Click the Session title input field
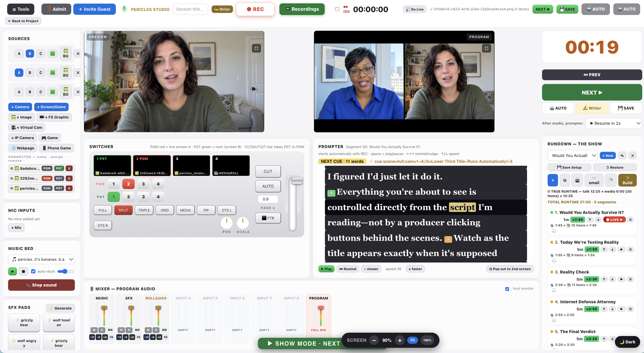 click(190, 9)
